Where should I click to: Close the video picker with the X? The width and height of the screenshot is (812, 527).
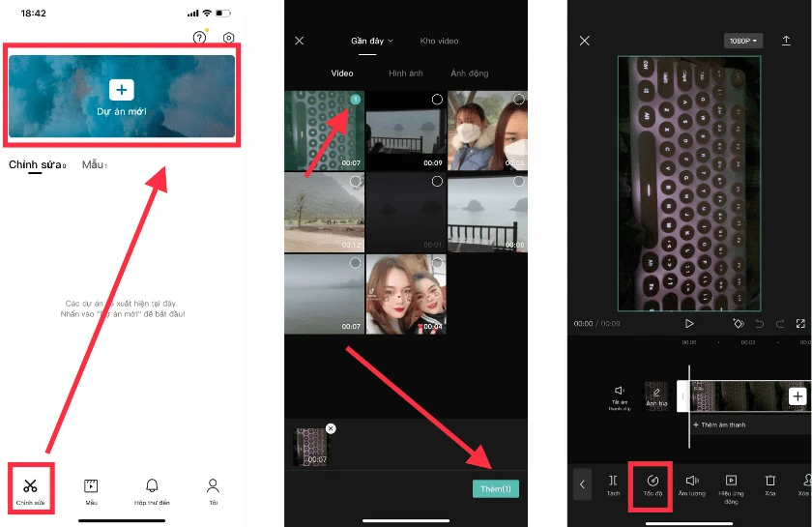300,41
